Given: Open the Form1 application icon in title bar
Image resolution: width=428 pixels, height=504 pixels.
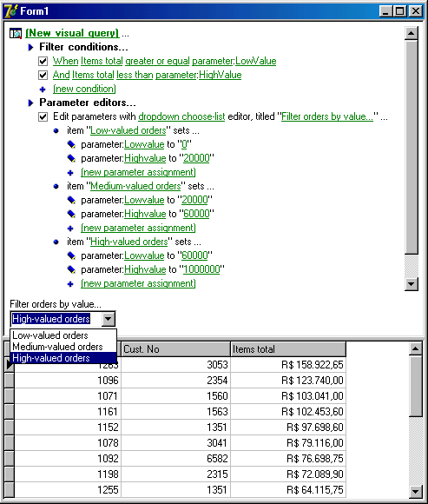Looking at the screenshot, I should click(11, 11).
